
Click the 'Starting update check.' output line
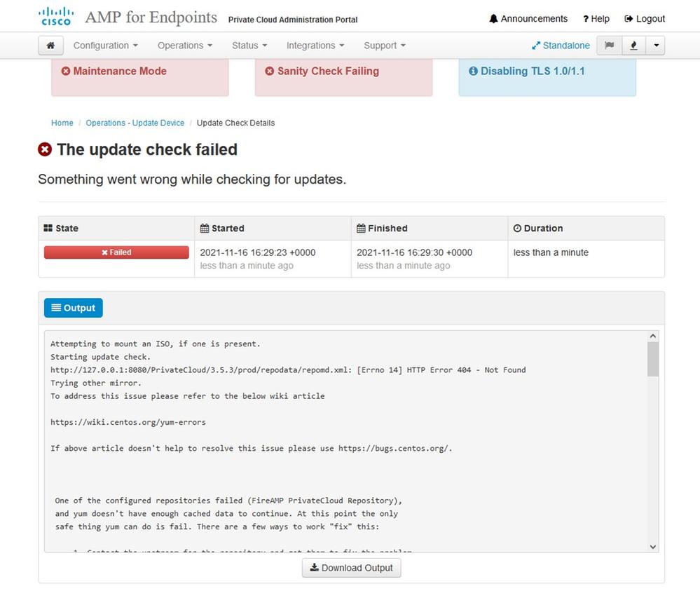[100, 357]
